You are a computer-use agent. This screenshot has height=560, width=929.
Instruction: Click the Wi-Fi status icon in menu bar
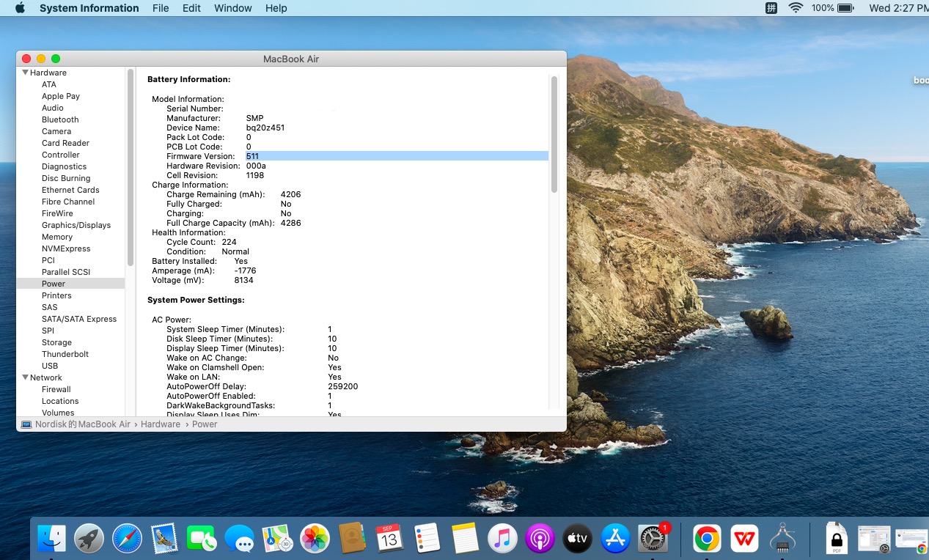(x=796, y=8)
